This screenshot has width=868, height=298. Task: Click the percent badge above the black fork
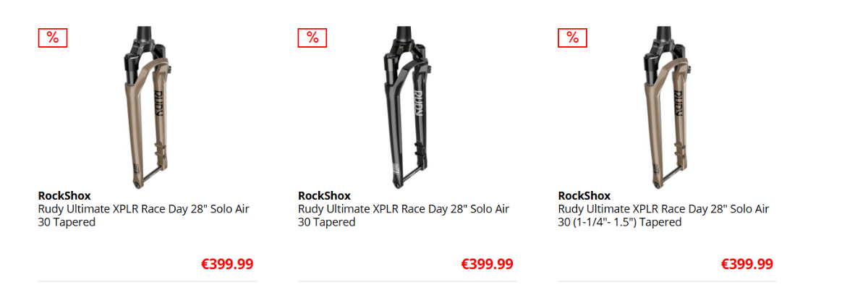pyautogui.click(x=312, y=38)
